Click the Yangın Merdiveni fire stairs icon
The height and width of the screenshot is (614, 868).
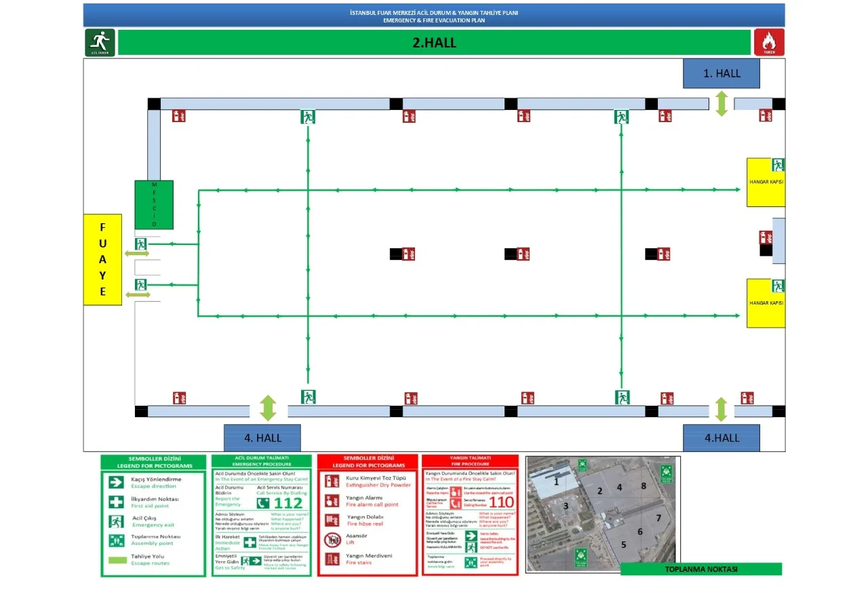[x=332, y=560]
